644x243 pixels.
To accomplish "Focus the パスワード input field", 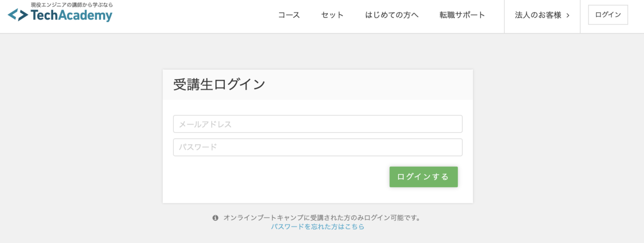I will 318,147.
